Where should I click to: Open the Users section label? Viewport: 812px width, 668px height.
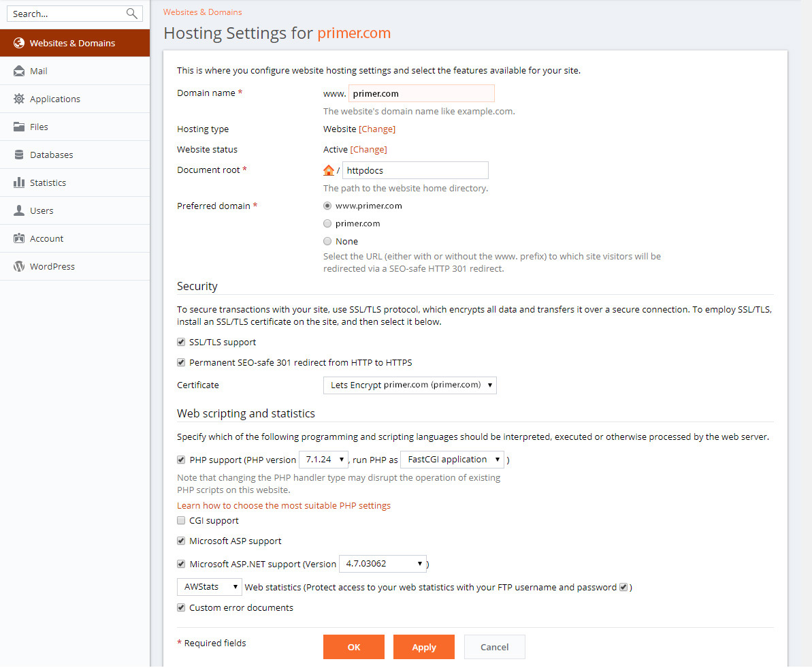[42, 210]
